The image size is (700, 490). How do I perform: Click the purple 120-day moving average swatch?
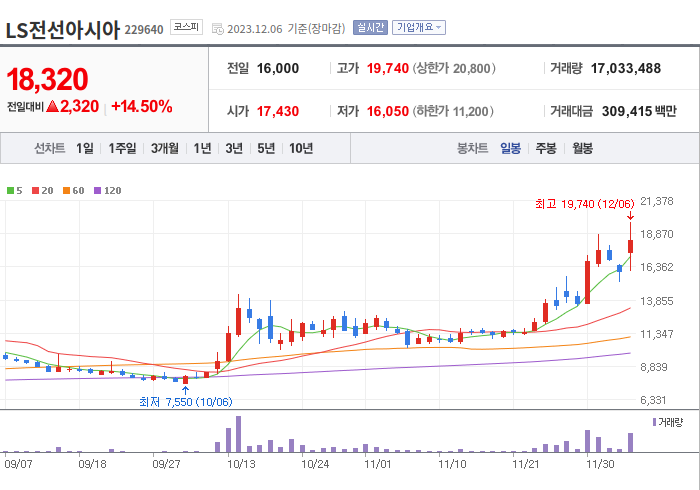pyautogui.click(x=97, y=191)
